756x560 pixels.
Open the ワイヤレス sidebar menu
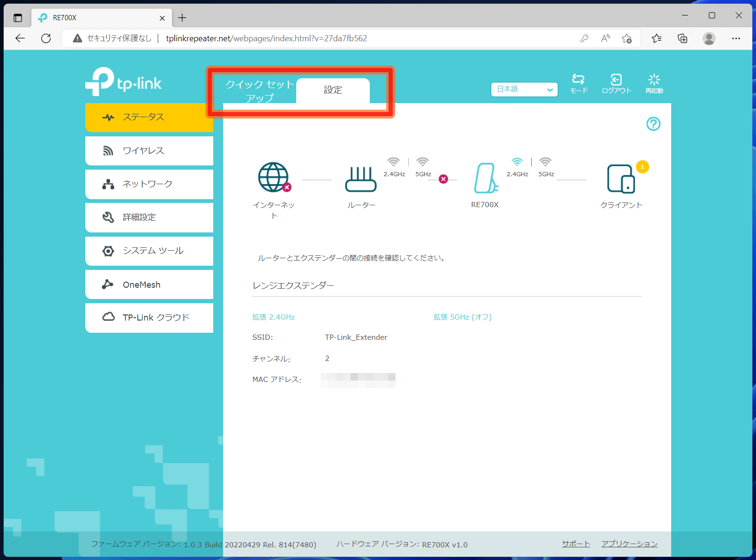(x=149, y=151)
